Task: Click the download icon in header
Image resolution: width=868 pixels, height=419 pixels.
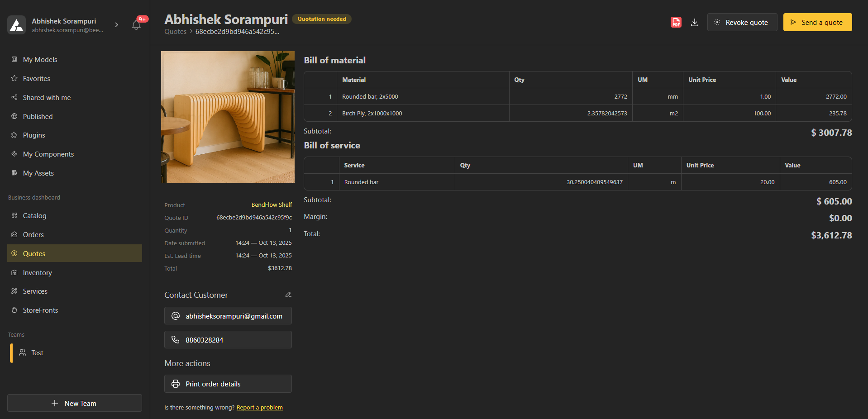Action: tap(695, 22)
